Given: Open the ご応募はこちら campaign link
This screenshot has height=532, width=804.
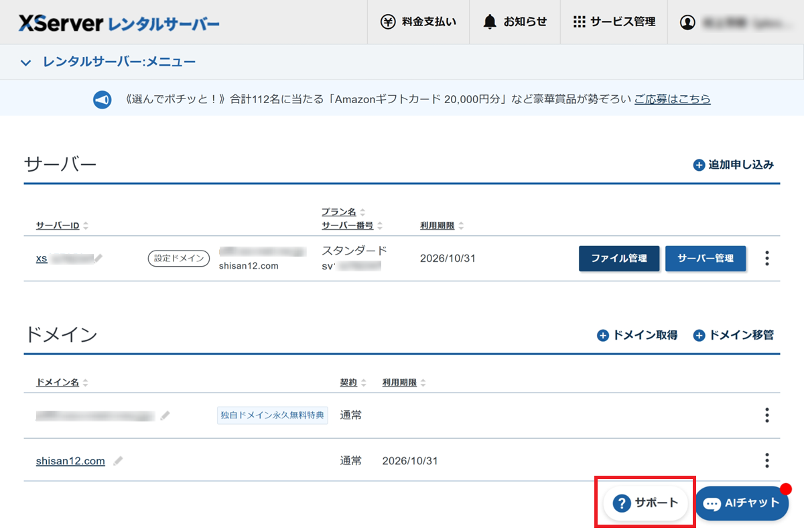Looking at the screenshot, I should [672, 98].
